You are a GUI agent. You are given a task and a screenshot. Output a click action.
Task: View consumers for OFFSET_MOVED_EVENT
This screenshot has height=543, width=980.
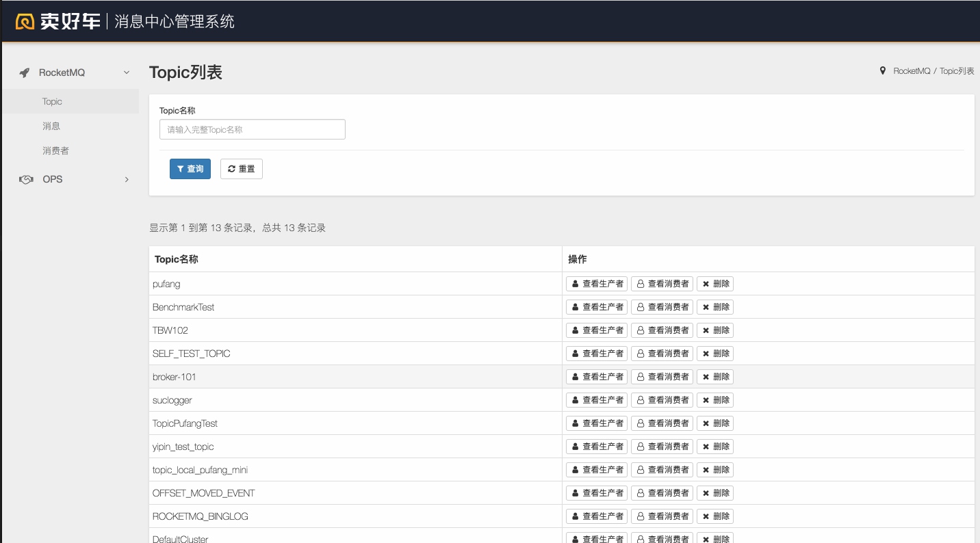tap(662, 493)
